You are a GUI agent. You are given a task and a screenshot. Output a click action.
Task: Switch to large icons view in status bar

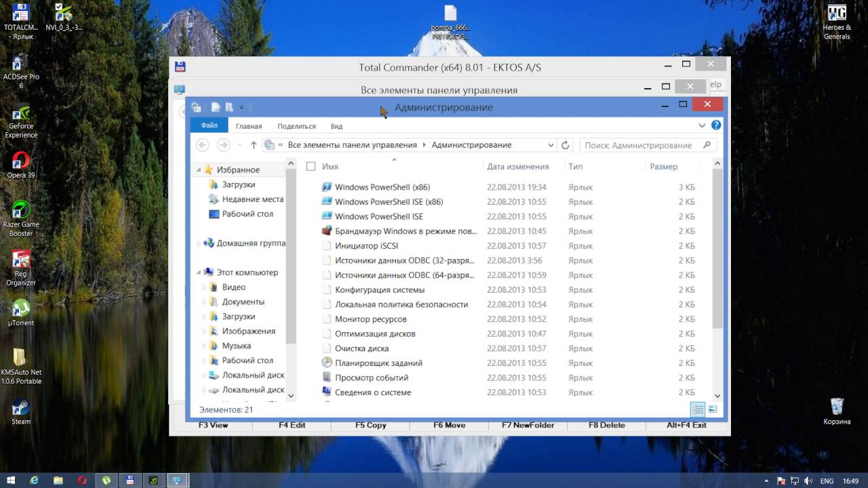712,409
